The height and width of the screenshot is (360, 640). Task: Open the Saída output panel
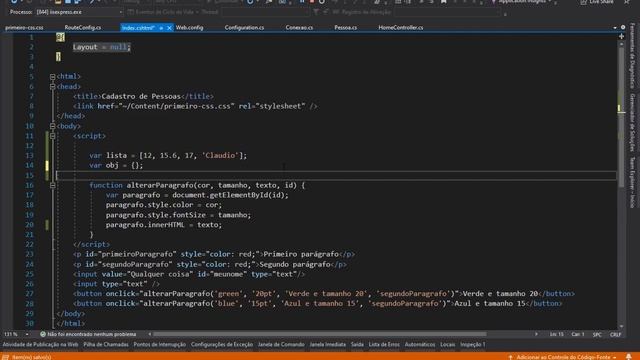tap(357, 344)
